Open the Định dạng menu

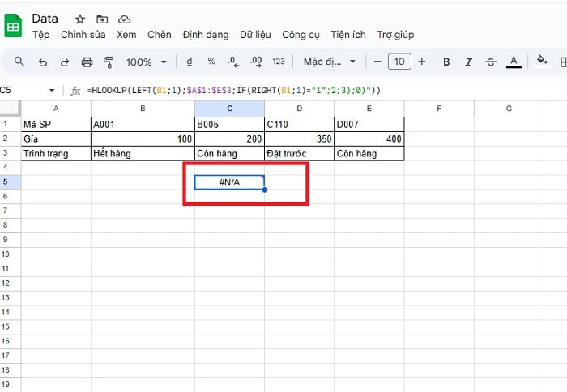point(206,35)
